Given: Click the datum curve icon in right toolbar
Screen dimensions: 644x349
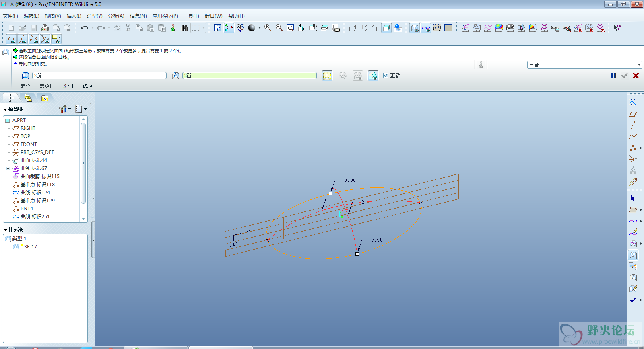Looking at the screenshot, I should pyautogui.click(x=633, y=137).
